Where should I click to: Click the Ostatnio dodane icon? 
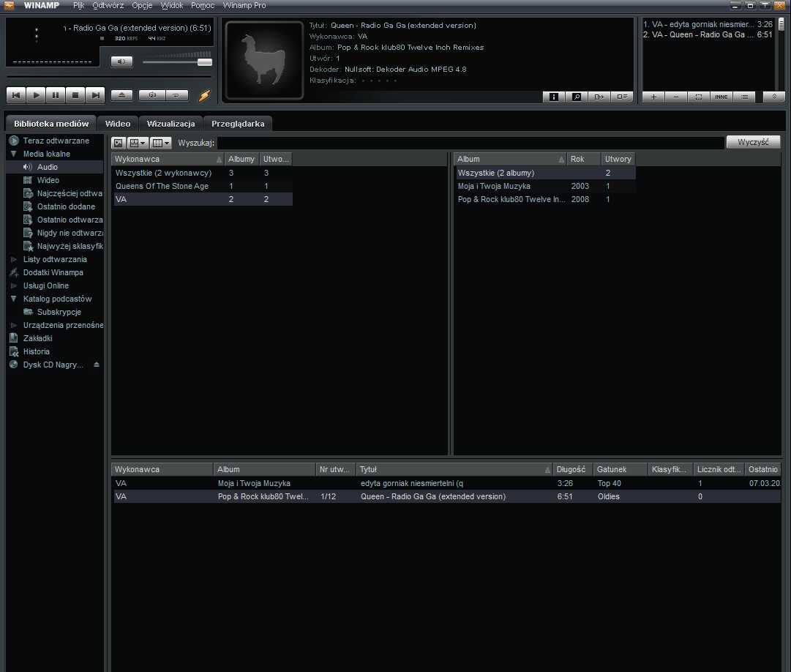[29, 206]
